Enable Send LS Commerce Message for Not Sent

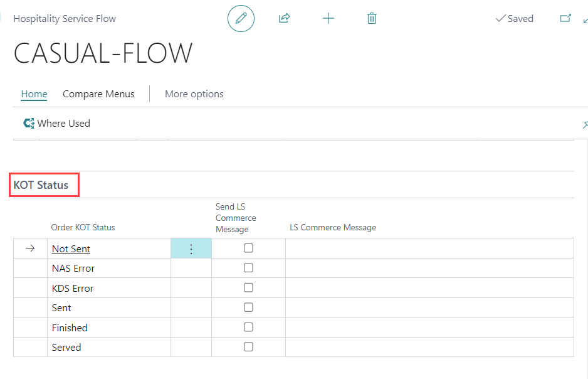click(x=248, y=248)
